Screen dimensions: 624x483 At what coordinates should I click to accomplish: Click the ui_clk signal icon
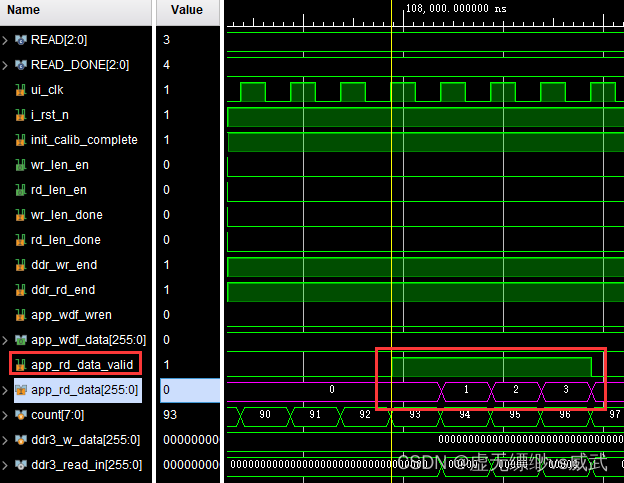pos(20,90)
